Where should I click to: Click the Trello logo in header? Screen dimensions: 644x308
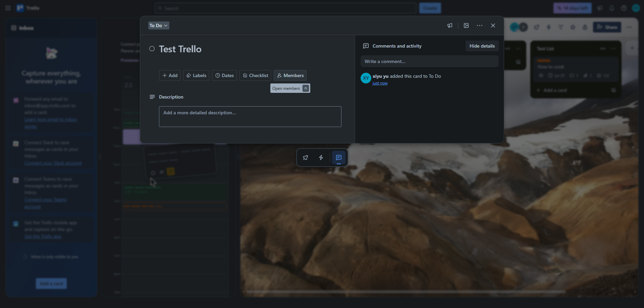(x=28, y=8)
